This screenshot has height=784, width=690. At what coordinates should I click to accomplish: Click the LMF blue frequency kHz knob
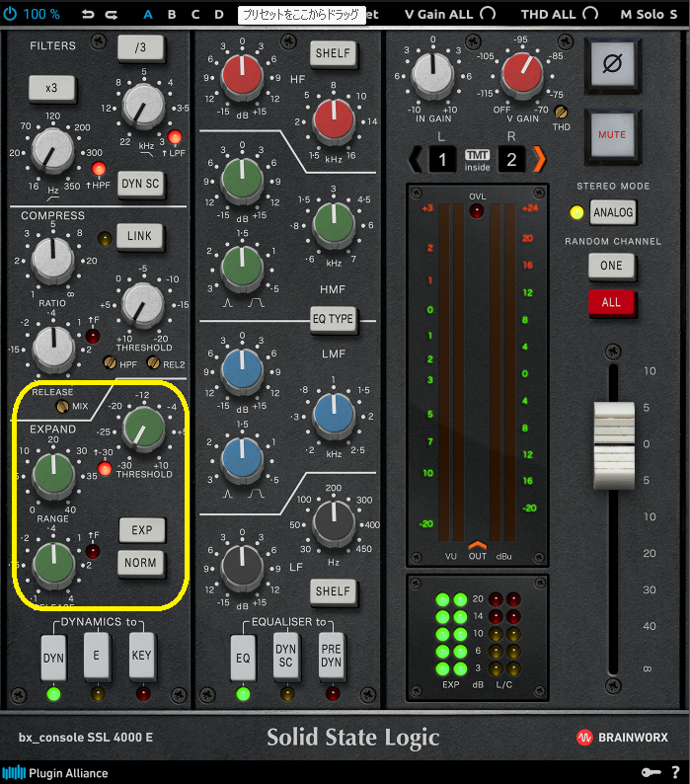[334, 415]
